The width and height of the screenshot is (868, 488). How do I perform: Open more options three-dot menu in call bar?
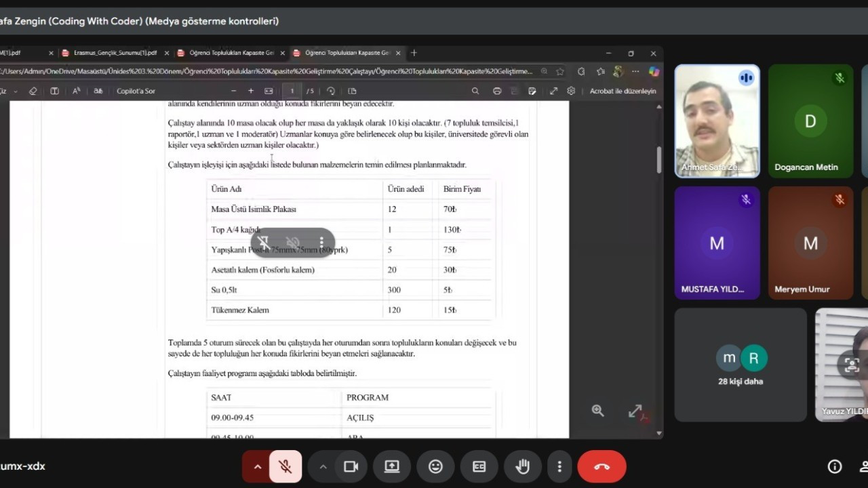(559, 466)
